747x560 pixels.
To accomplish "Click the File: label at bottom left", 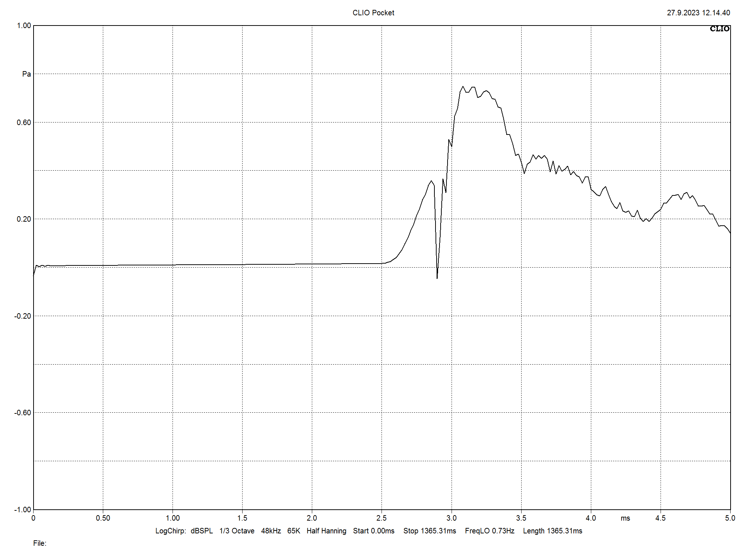I will (40, 544).
